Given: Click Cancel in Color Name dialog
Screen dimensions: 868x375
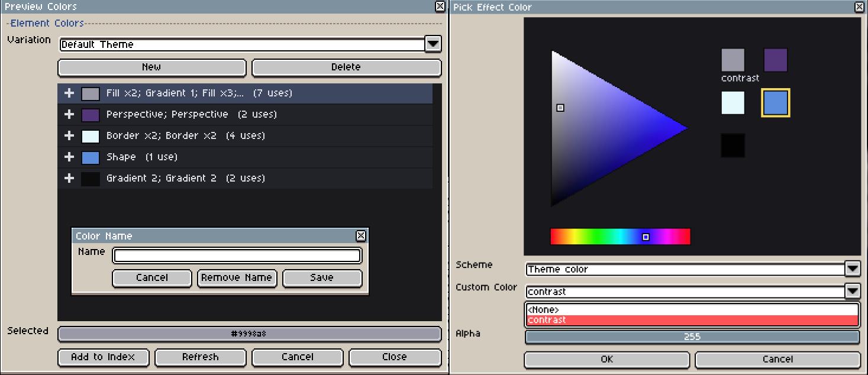Looking at the screenshot, I should 152,278.
